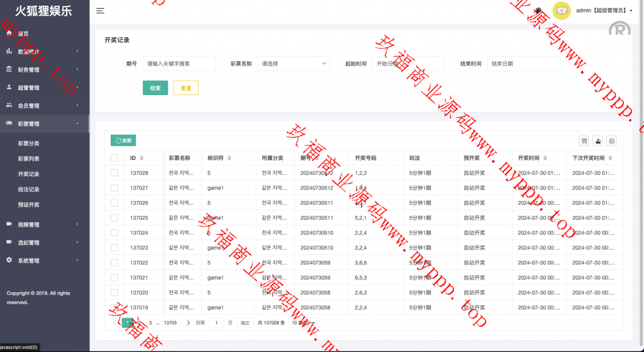The width and height of the screenshot is (644, 352).
Task: Sort by ID column arrows
Action: tap(142, 158)
